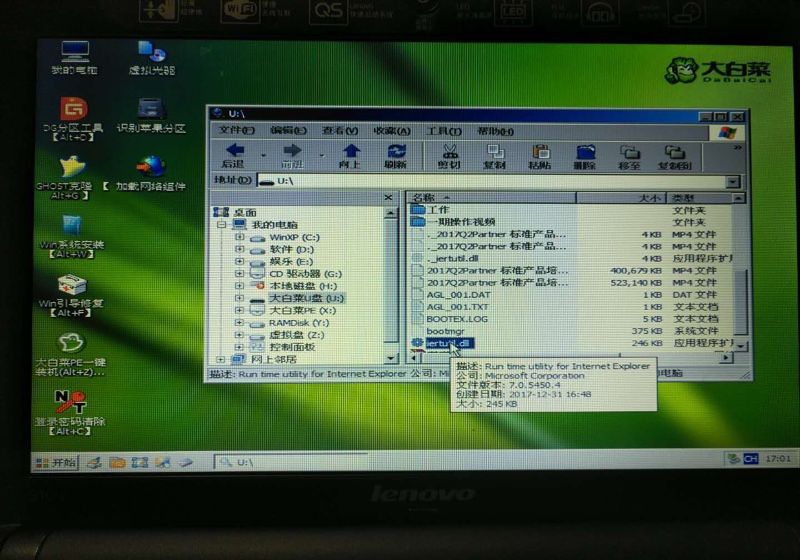Select 虚拟盘 (Z:) in tree
Viewport: 800px width, 560px height.
click(x=296, y=335)
